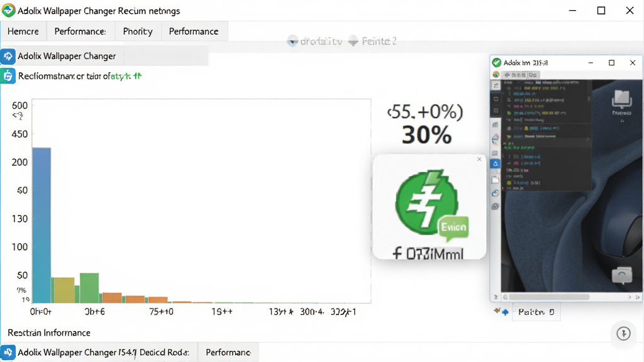Click the blue icon beside Adolix Wallpaper Changer heading
The height and width of the screenshot is (362, 644).
[8, 56]
